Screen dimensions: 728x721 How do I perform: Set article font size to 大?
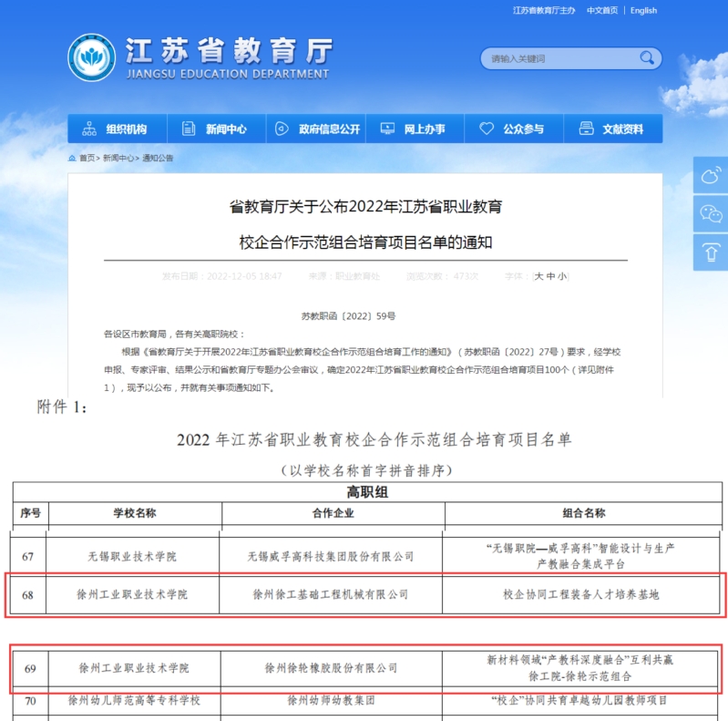click(539, 276)
